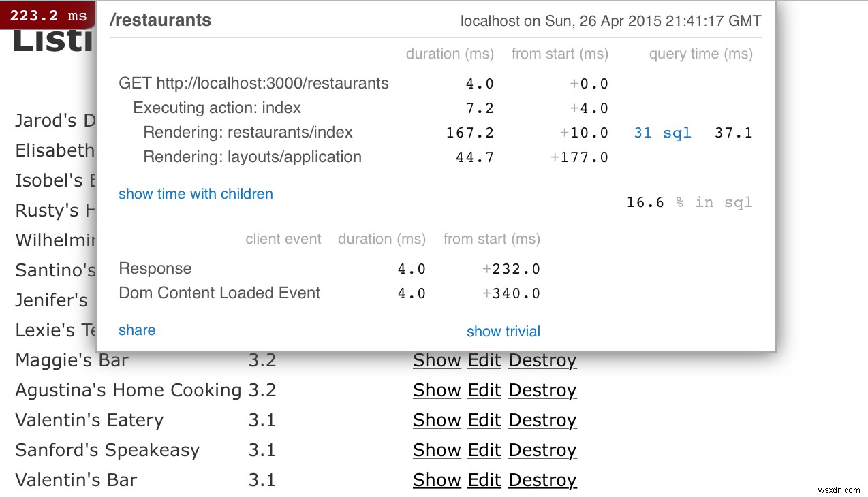Edit Sanford's Speakeasy entry
The image size is (868, 497).
484,450
